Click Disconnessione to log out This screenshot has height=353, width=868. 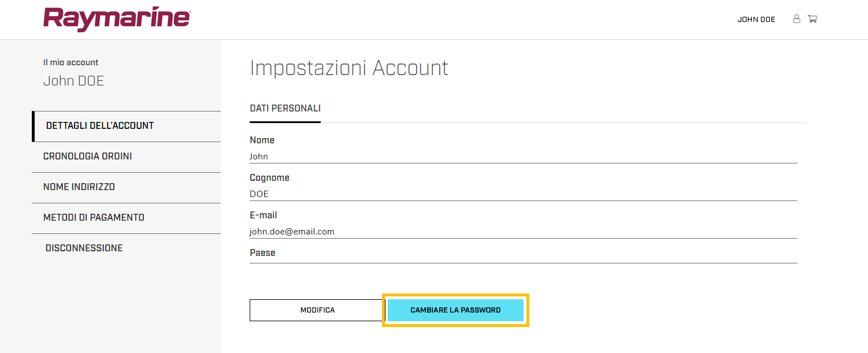tap(84, 248)
